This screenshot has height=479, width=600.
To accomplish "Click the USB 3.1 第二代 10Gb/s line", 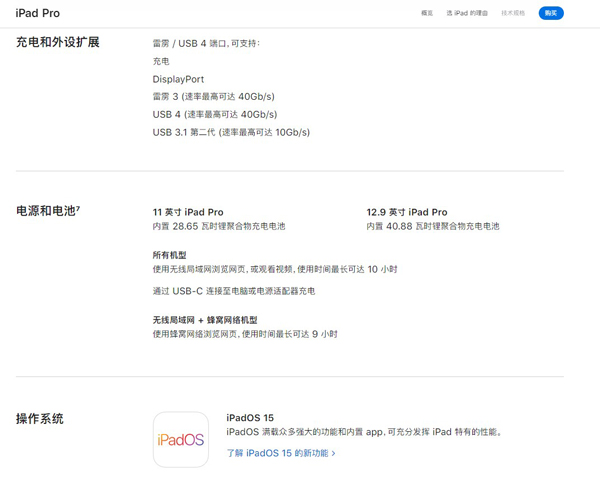I will (x=231, y=132).
